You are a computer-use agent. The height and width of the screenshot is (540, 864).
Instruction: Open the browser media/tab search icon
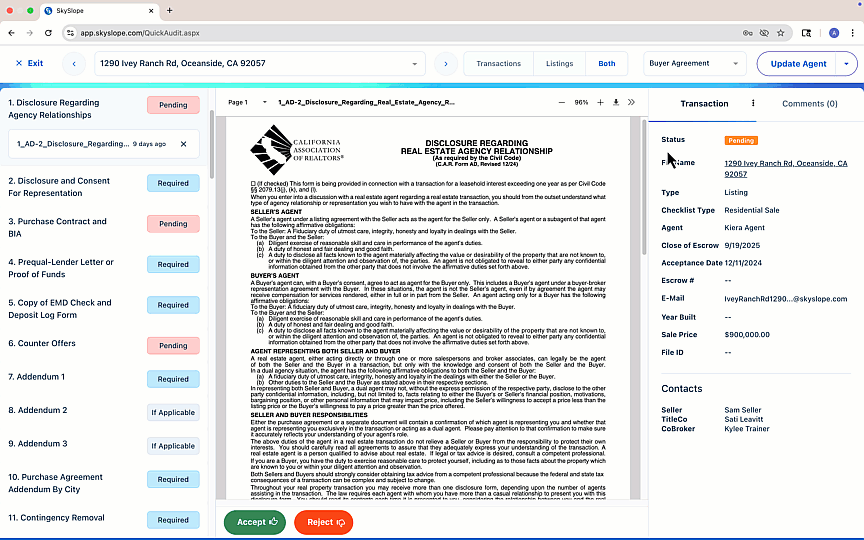click(x=806, y=33)
